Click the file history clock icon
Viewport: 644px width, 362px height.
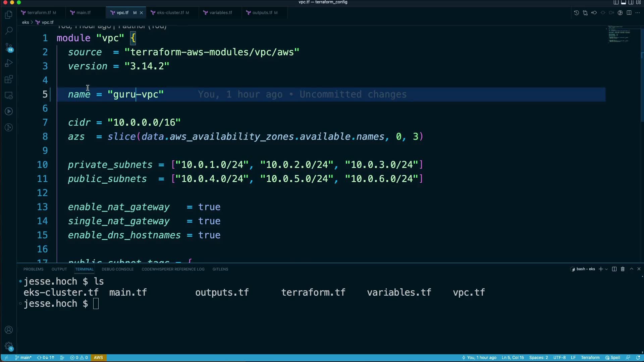(x=576, y=13)
